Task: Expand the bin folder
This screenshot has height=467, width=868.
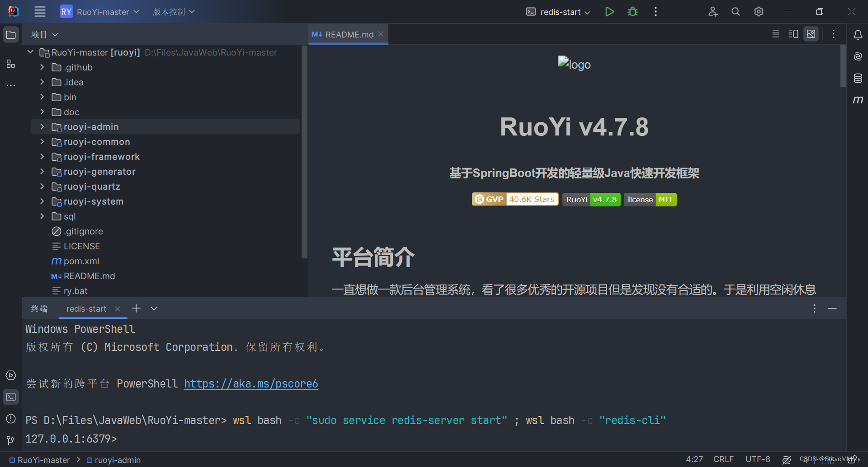Action: coord(42,97)
